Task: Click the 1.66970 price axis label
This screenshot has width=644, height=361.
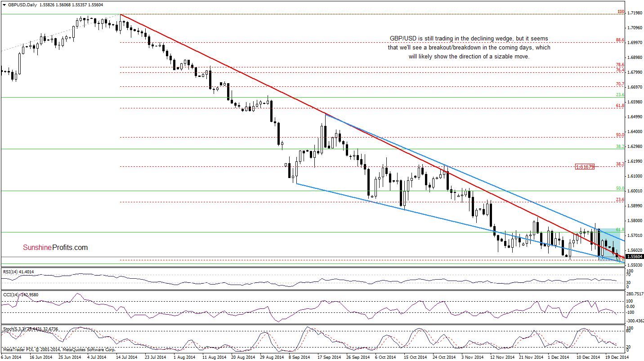Action: pos(634,87)
